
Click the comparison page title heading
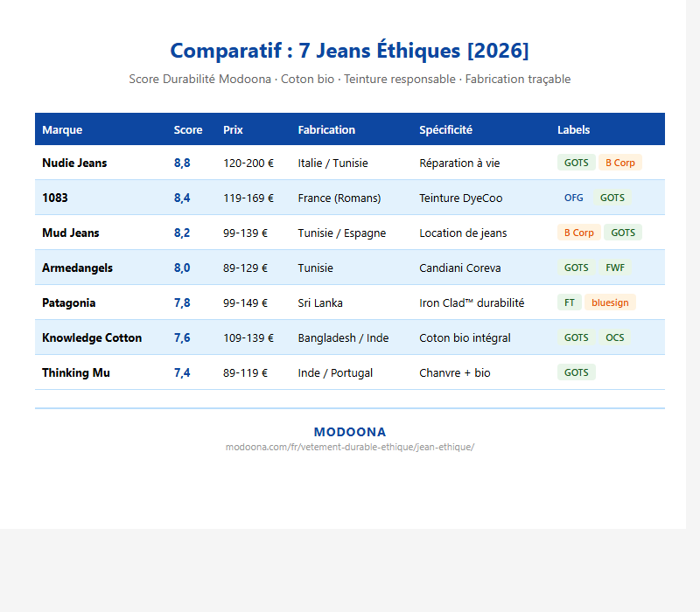click(x=350, y=51)
